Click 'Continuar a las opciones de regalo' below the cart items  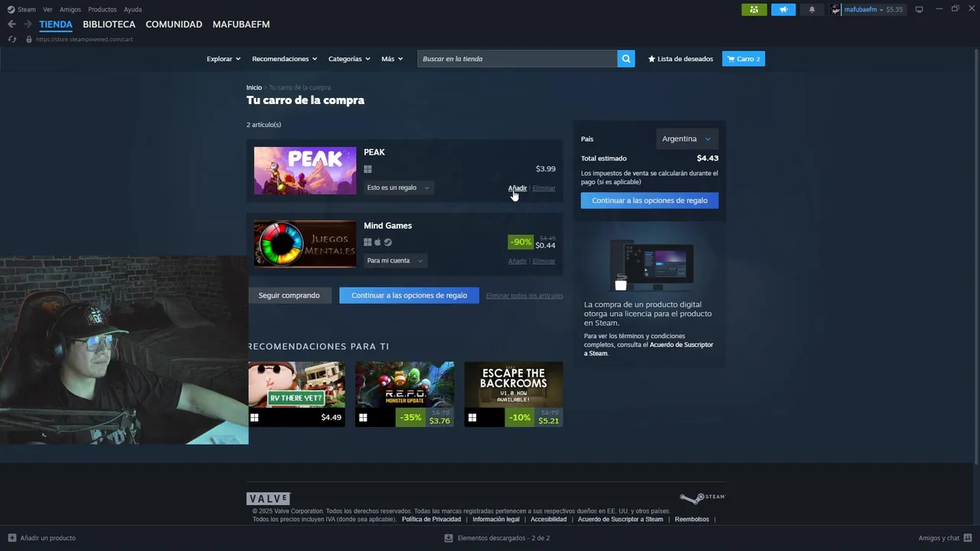click(409, 295)
